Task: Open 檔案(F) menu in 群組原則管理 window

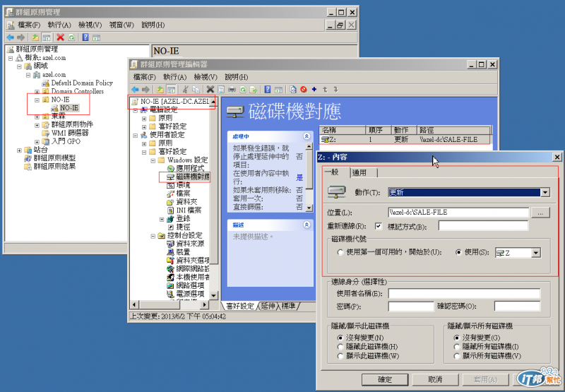Action: pos(29,25)
